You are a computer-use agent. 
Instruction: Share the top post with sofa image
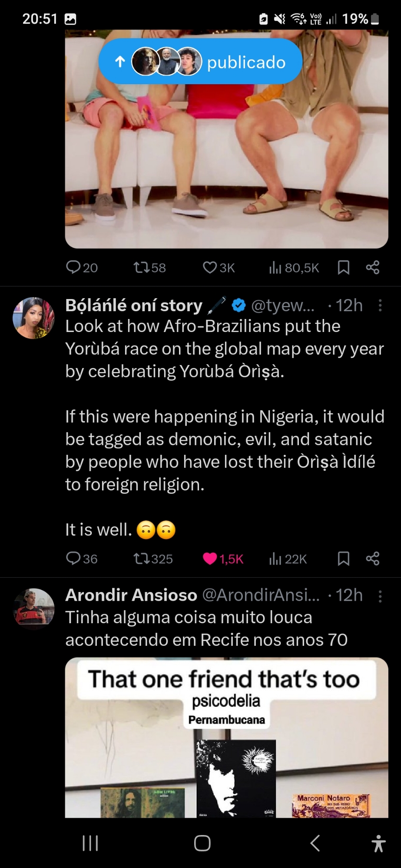(373, 267)
